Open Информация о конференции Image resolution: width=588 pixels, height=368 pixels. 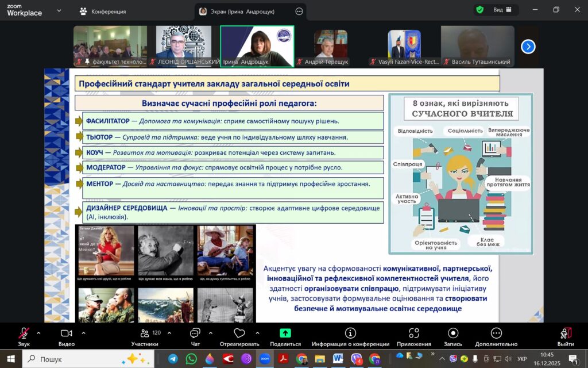(350, 333)
